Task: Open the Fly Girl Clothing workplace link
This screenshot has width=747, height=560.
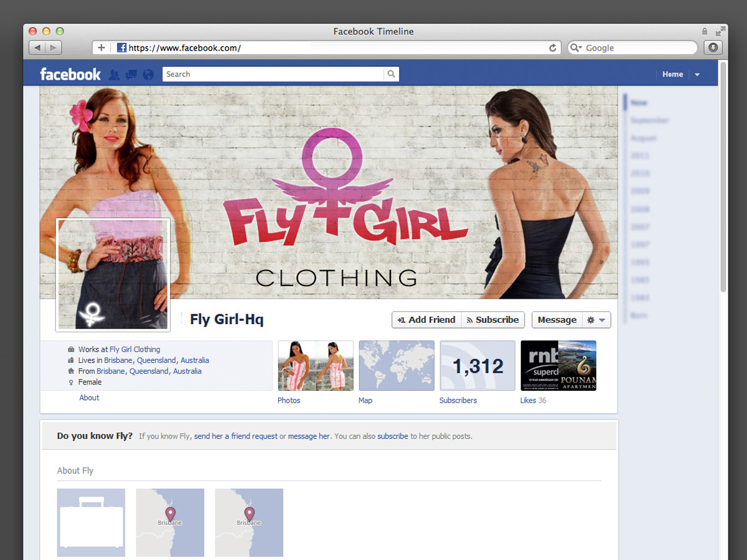Action: [x=135, y=350]
